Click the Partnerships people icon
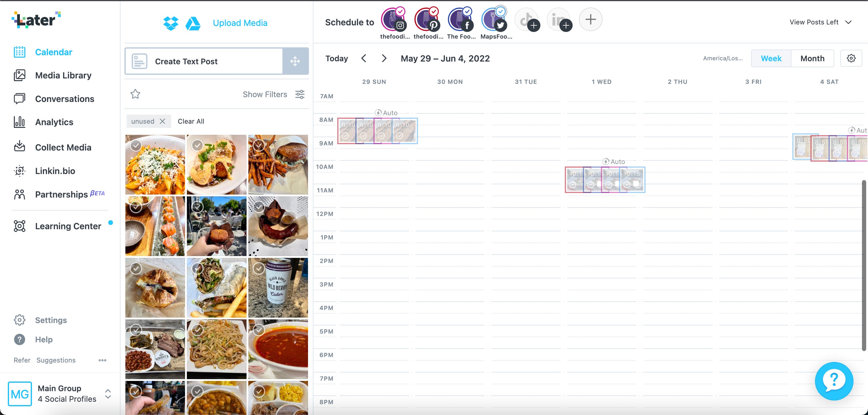 click(x=20, y=194)
